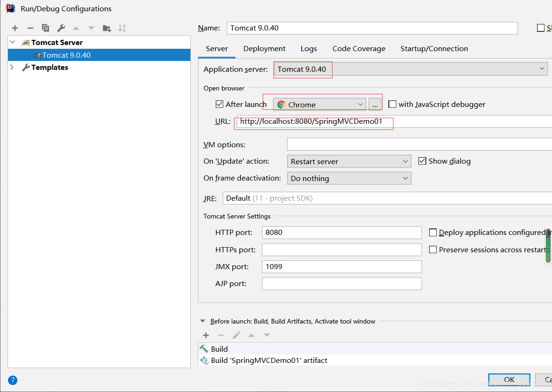Screen dimensions: 552x392
Task: Add a new configuration with plus icon
Action: coord(15,28)
